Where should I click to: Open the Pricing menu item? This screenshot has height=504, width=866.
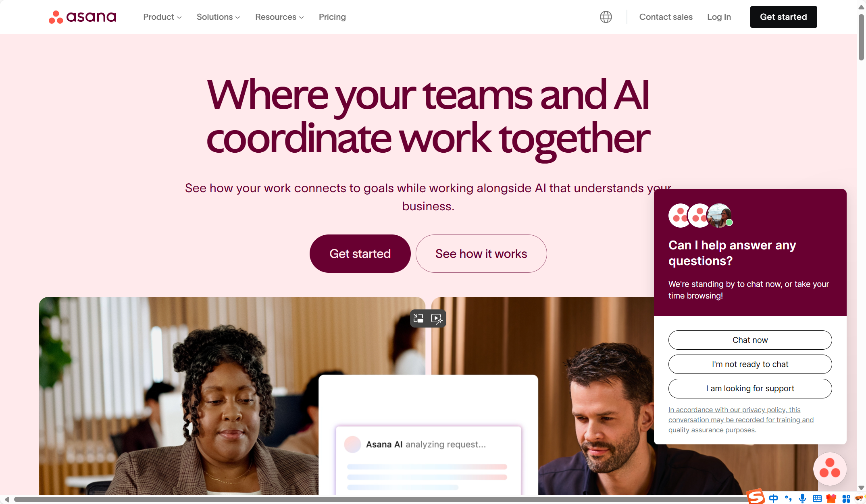tap(332, 17)
